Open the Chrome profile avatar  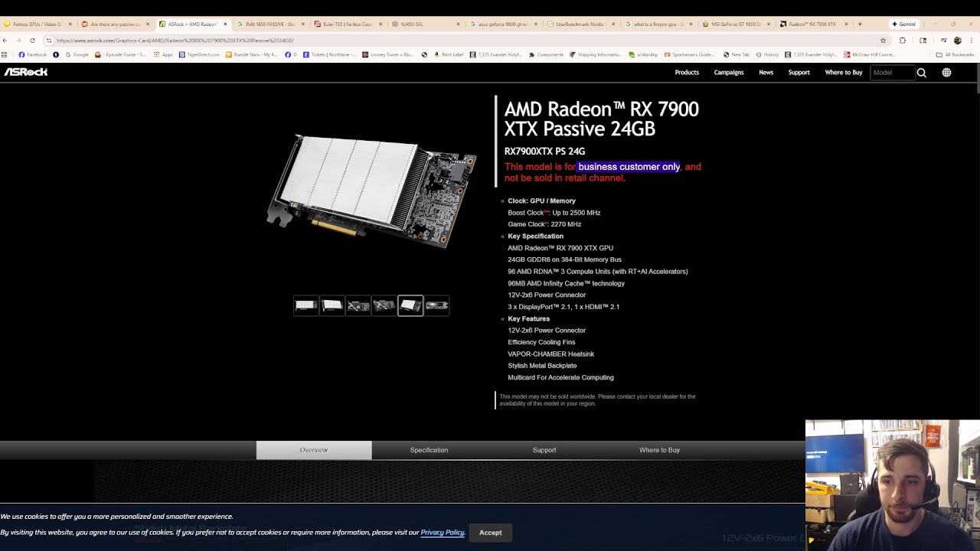[x=958, y=40]
